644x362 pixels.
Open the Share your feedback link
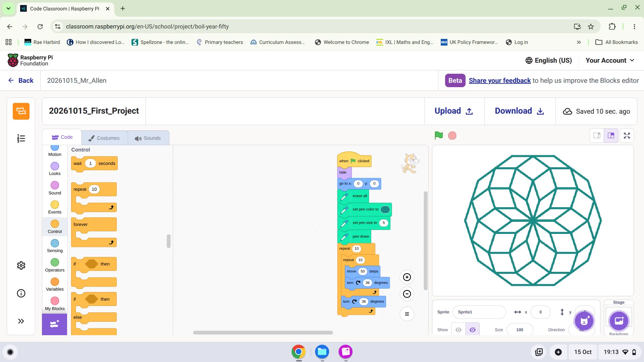point(499,80)
